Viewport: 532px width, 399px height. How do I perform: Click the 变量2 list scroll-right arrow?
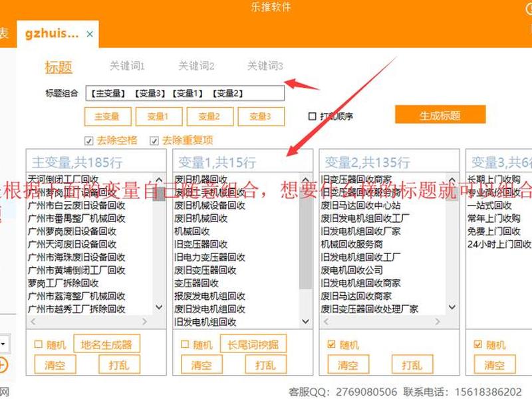[438, 321]
